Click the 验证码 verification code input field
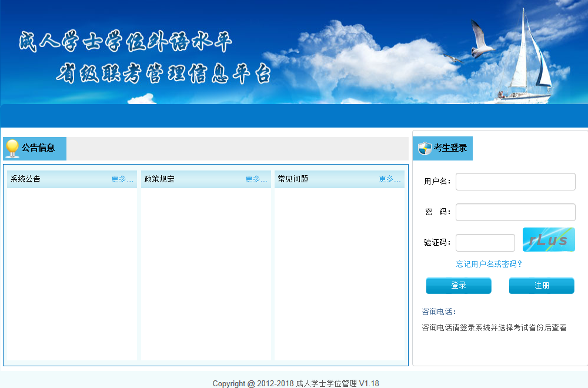Viewport: 588px width, 388px height. click(x=485, y=242)
